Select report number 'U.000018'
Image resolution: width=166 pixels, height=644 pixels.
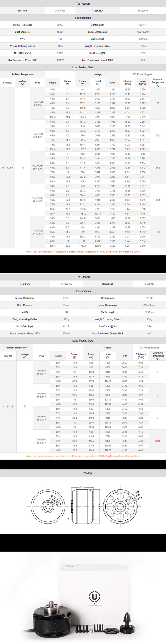tap(149, 284)
